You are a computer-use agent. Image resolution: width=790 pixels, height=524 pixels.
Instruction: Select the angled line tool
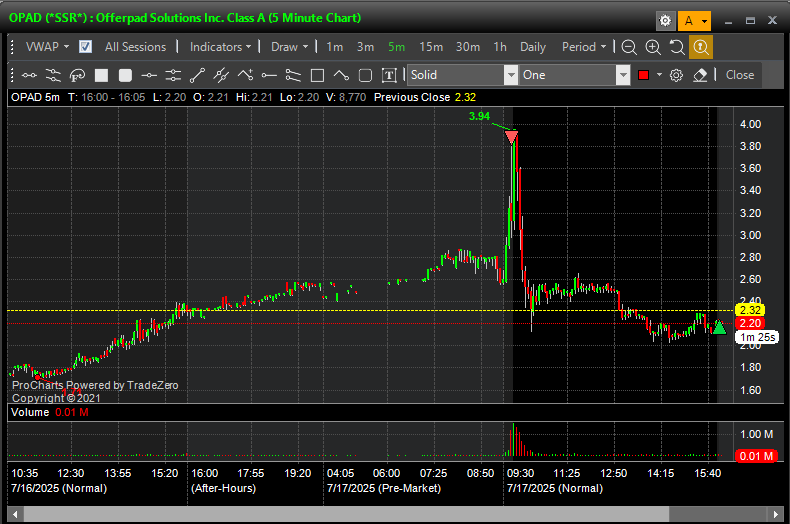341,76
